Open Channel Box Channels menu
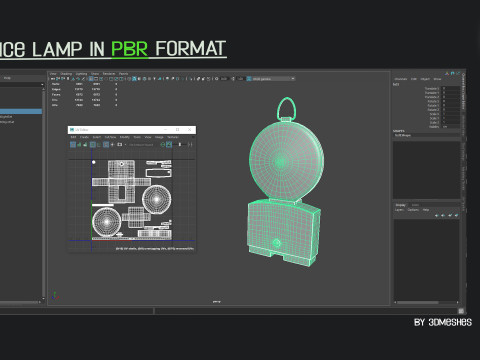This screenshot has height=360, width=480. click(x=401, y=79)
